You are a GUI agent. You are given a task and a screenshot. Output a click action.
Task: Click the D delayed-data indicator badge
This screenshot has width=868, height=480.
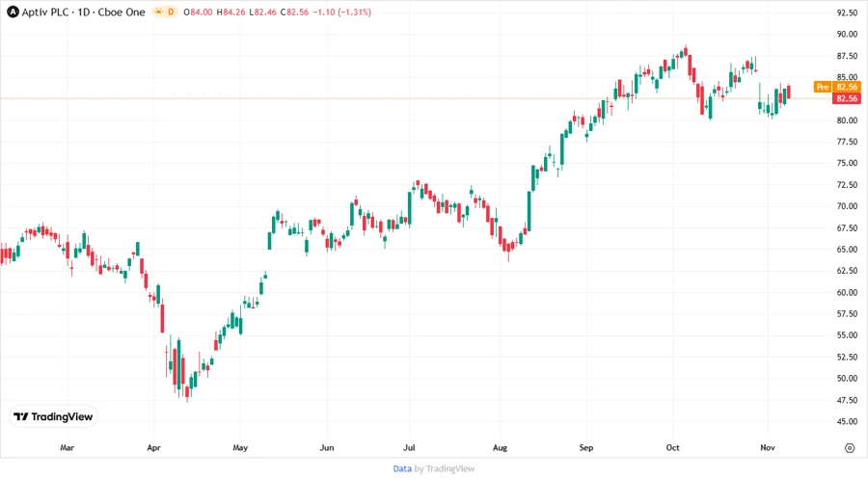click(x=171, y=12)
